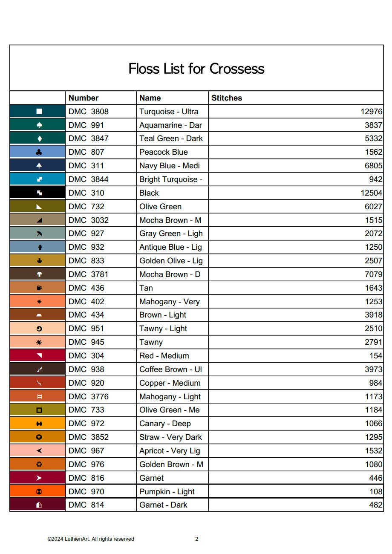Click the spade symbol in DMC 991 row
392x554 pixels.
[x=39, y=125]
